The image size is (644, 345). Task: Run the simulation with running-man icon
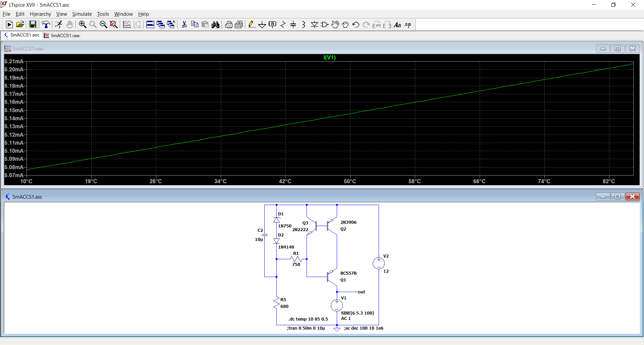point(59,24)
